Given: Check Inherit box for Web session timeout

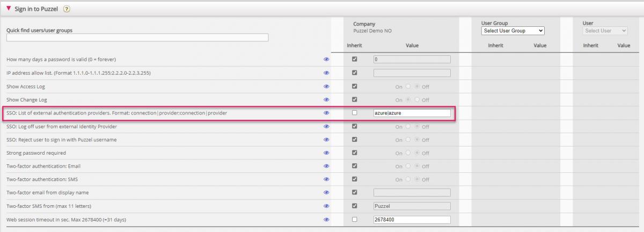Looking at the screenshot, I should (x=354, y=220).
